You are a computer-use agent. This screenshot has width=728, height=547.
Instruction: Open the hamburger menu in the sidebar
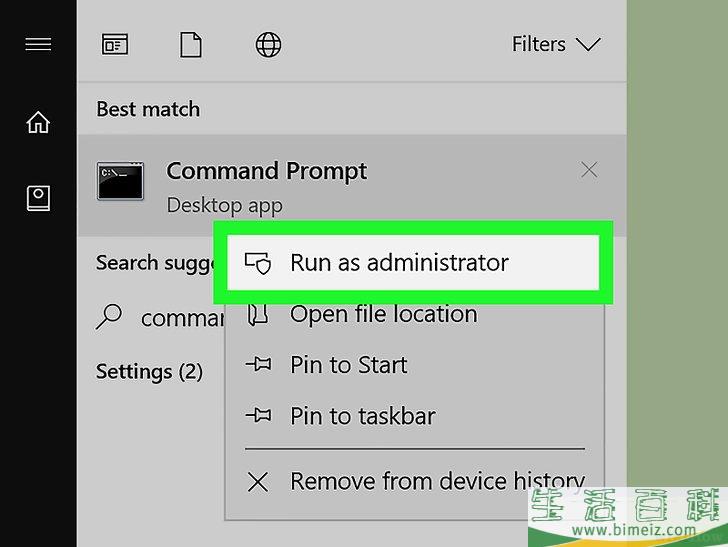38,44
